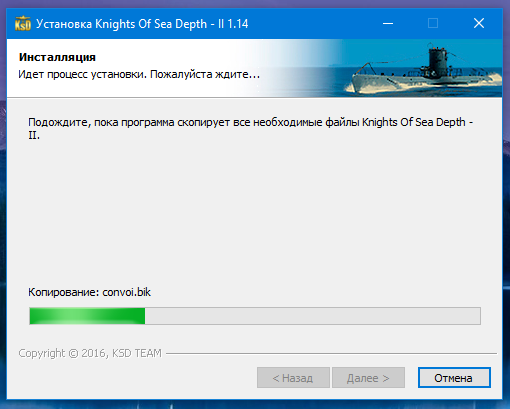510x409 pixels.
Task: Click the disabled Далее button
Action: coord(368,378)
